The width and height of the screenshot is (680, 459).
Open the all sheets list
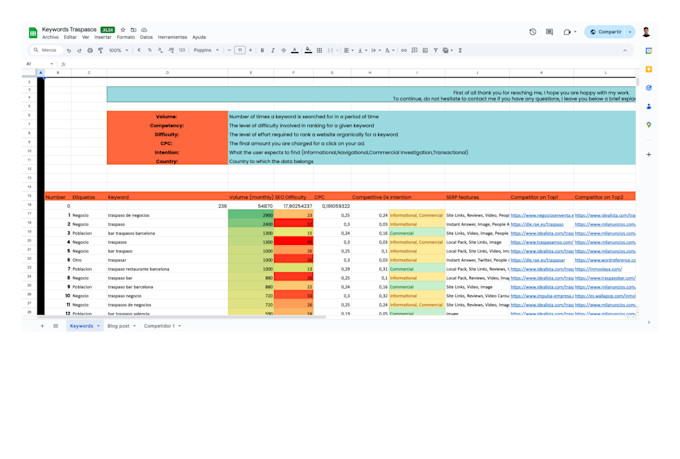click(x=56, y=326)
